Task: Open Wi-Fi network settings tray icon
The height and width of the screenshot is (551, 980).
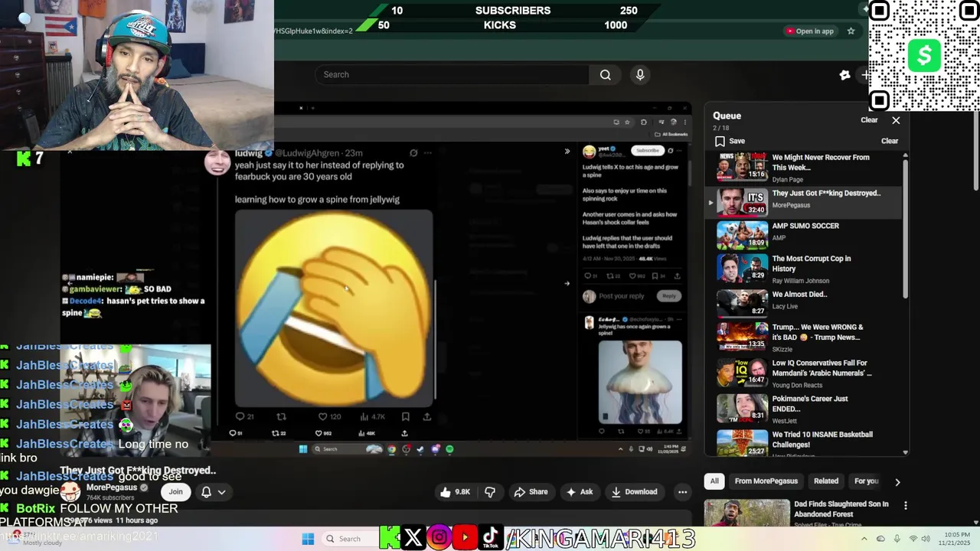Action: pos(913,539)
